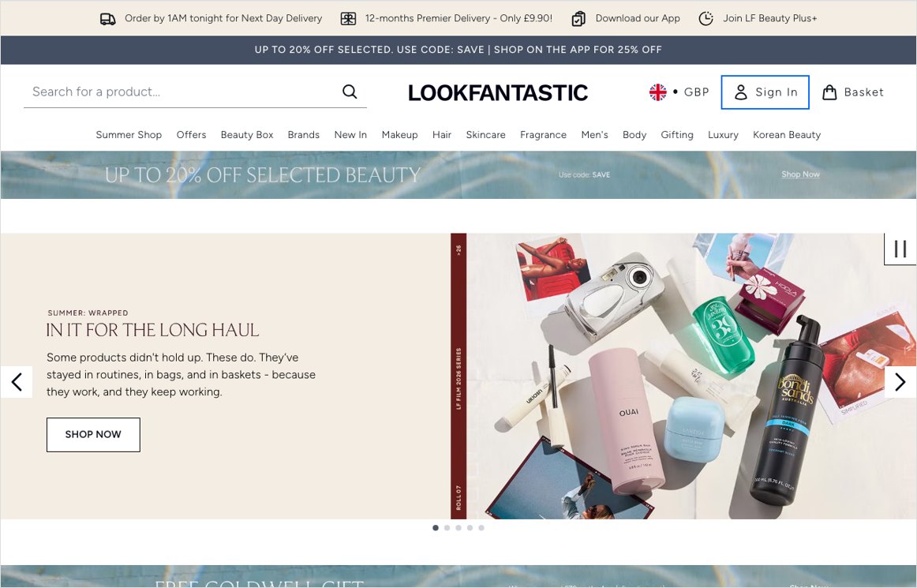The image size is (917, 588).
Task: Open the Gifting menu
Action: click(x=676, y=134)
